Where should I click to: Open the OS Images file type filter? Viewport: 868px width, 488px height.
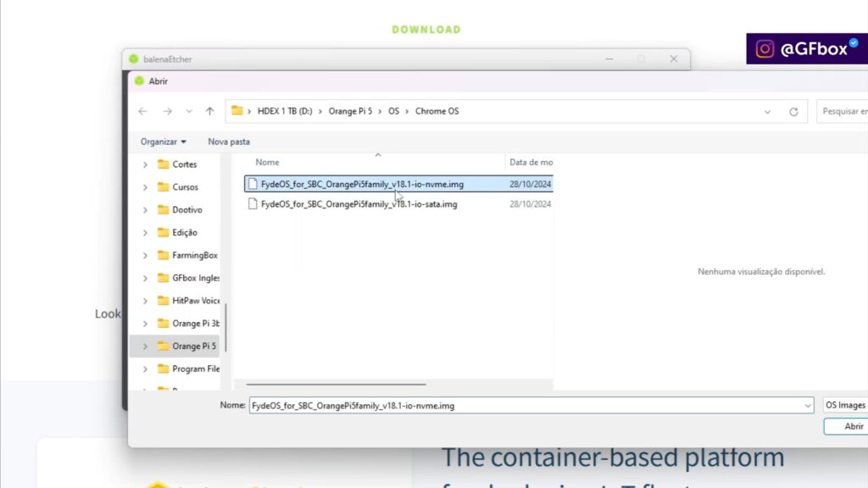coord(845,405)
